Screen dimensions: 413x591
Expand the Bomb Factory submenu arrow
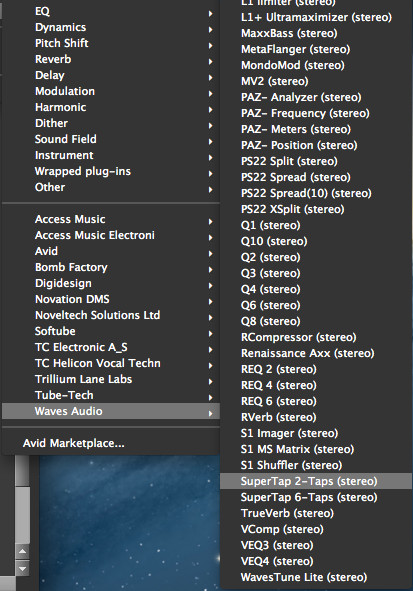[x=211, y=269]
